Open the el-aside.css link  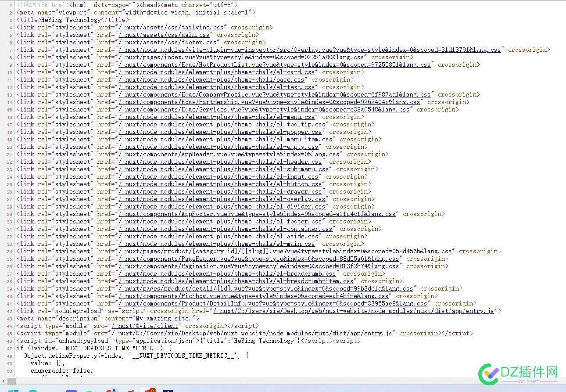(219, 236)
